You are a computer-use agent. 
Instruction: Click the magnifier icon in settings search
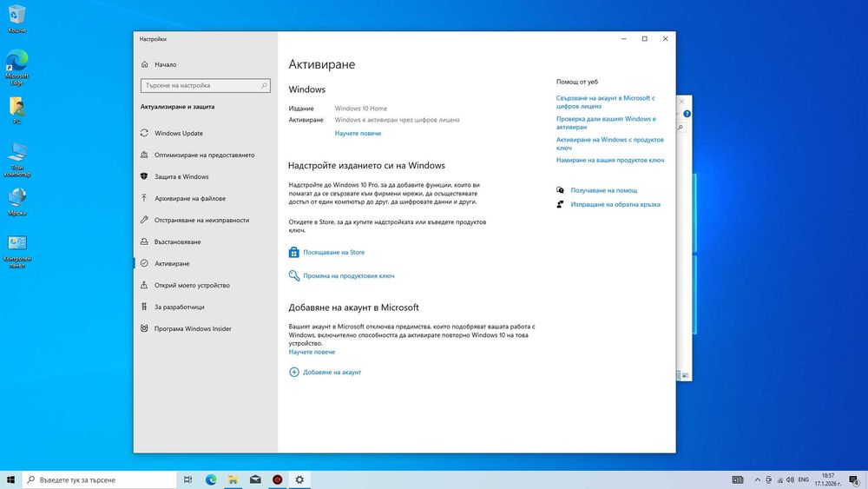(x=264, y=85)
